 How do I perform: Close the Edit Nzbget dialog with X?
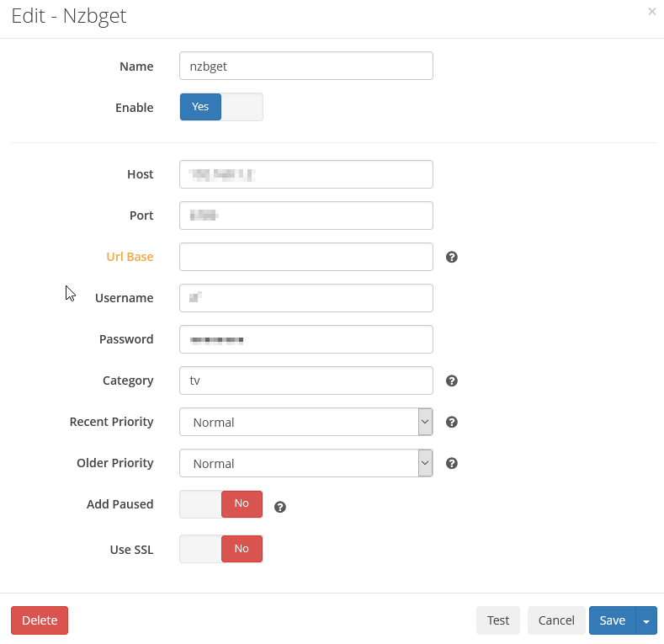(651, 12)
